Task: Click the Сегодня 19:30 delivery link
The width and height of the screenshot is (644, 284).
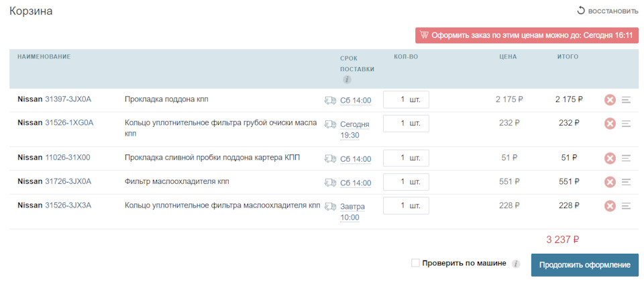Action: [350, 130]
